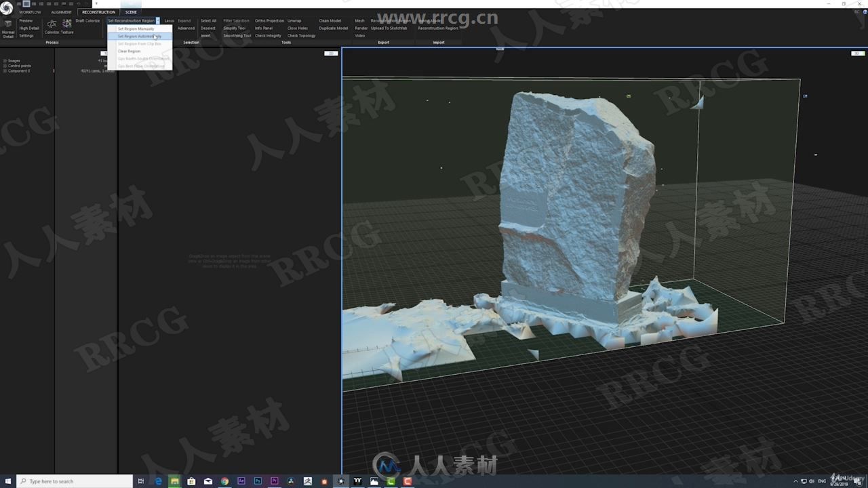Viewport: 868px width, 488px height.
Task: Click Select All
Action: tap(208, 21)
